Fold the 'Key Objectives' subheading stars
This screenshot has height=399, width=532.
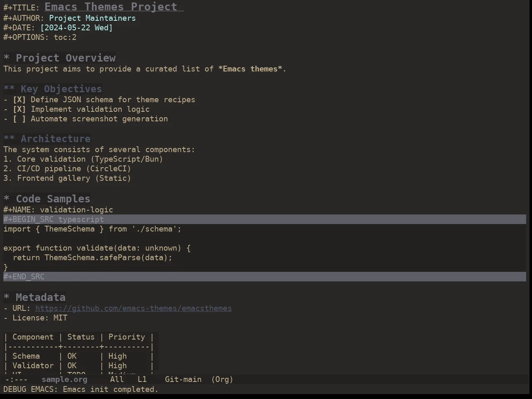(x=9, y=89)
